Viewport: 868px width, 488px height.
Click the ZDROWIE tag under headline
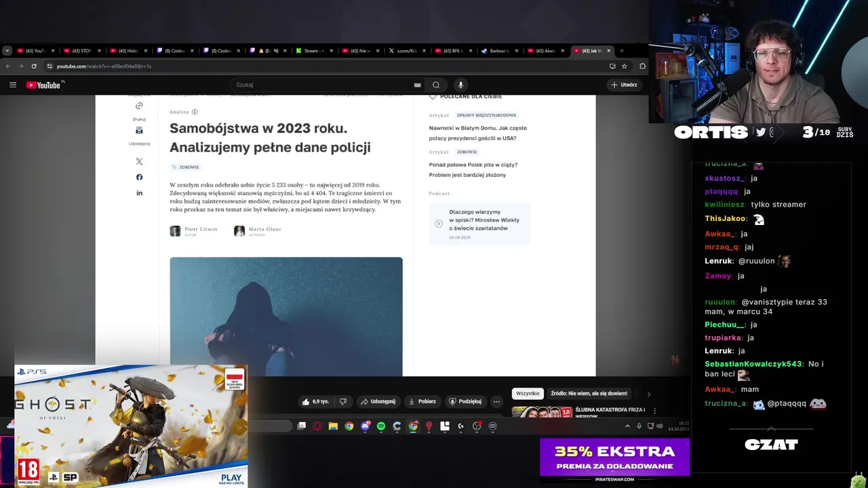(186, 167)
